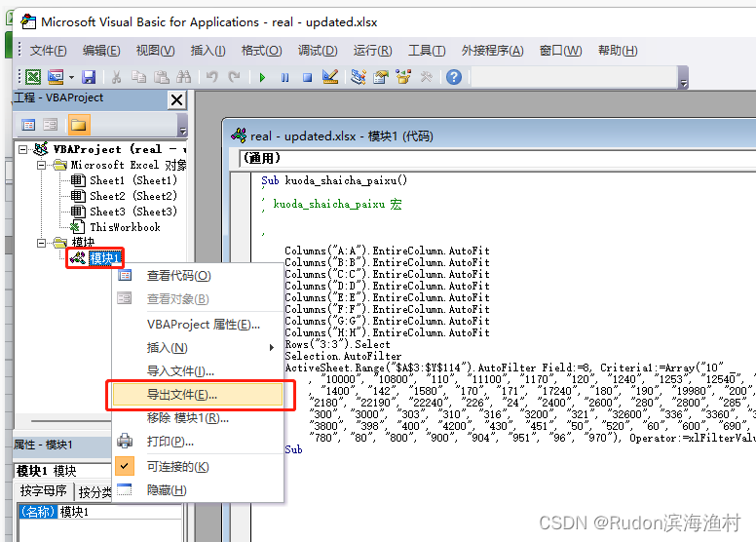
Task: Click the Cut scissors icon
Action: [116, 77]
